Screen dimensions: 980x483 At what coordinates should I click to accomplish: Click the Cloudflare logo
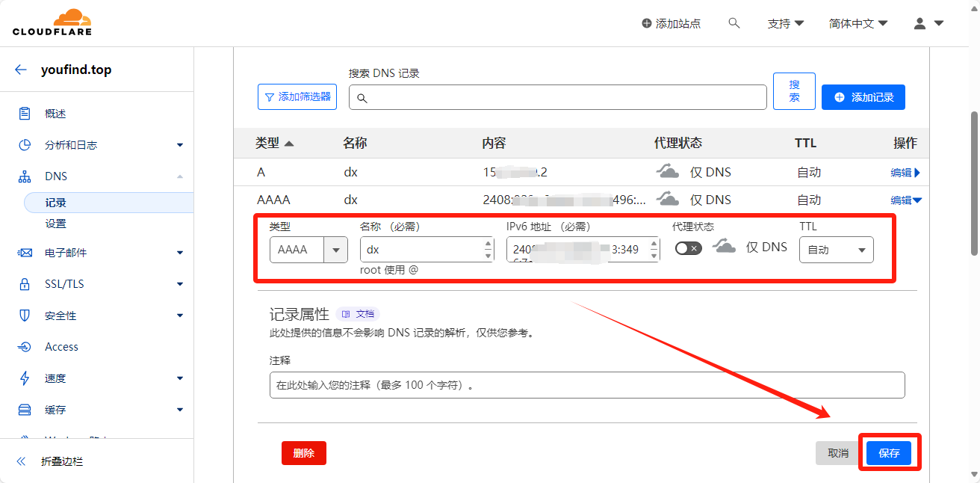(x=52, y=22)
